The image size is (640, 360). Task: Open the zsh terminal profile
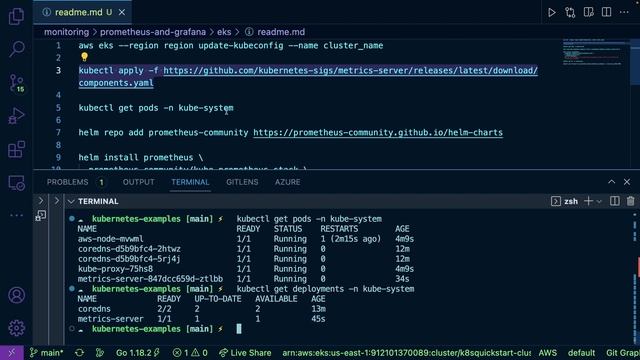[x=564, y=201]
